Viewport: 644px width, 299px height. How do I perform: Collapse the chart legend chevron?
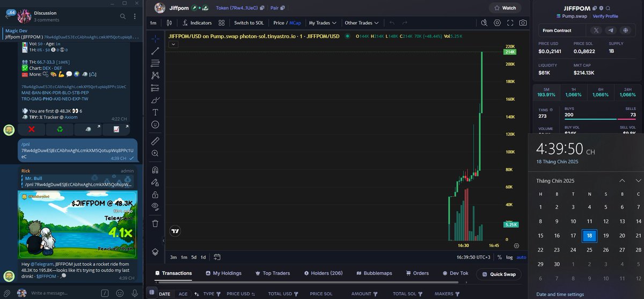[173, 44]
